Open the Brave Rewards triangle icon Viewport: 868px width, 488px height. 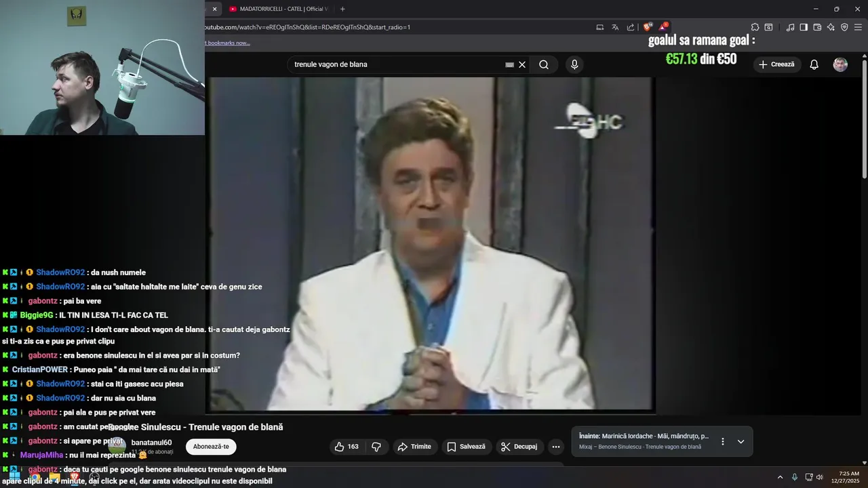663,27
